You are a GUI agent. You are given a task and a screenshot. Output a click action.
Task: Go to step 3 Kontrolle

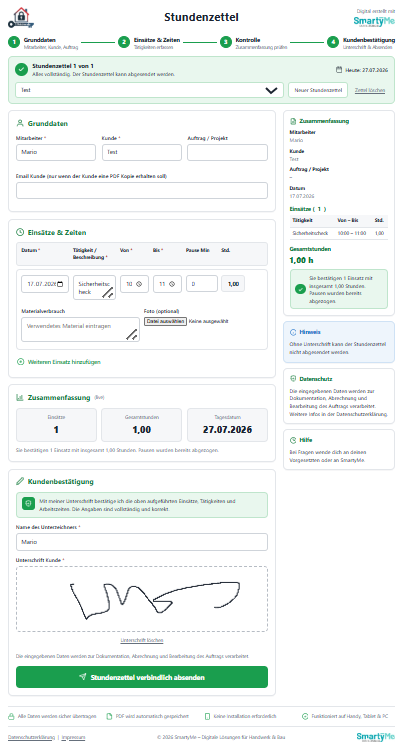pyautogui.click(x=253, y=43)
